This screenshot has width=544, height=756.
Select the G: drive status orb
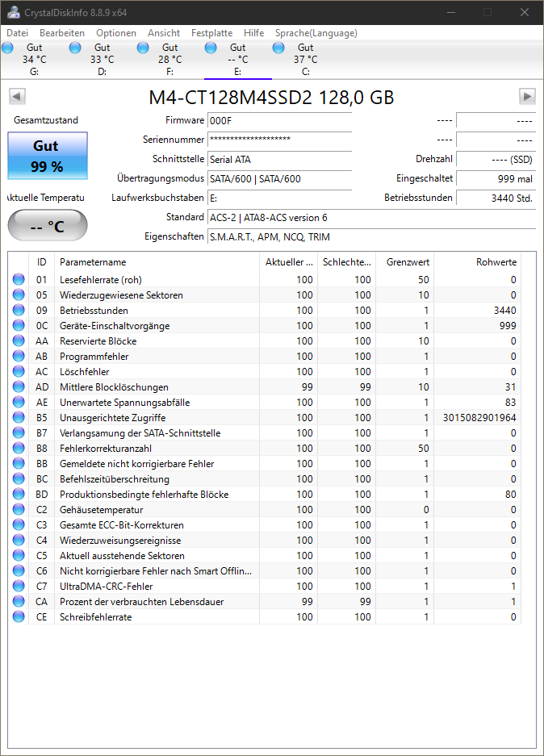[8, 48]
